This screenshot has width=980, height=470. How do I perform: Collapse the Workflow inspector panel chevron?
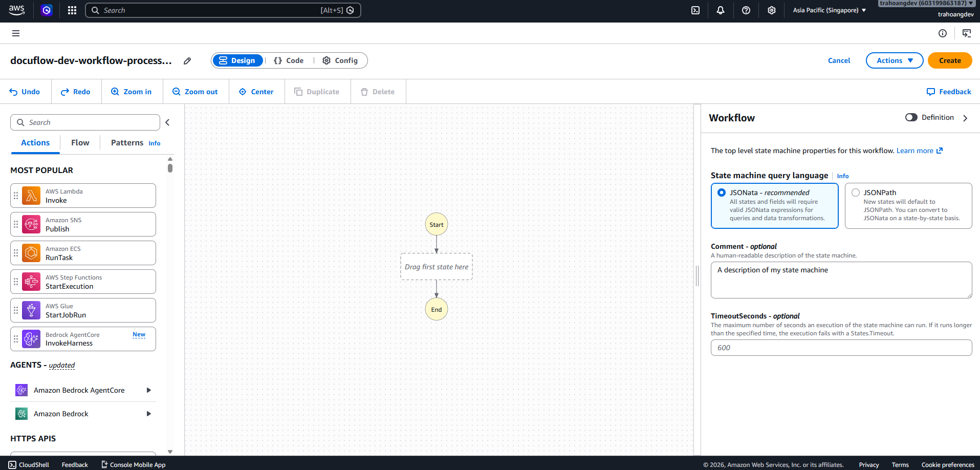coord(966,118)
